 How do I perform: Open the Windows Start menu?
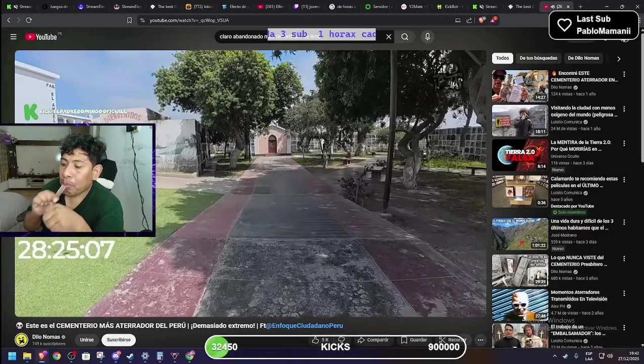point(12,356)
